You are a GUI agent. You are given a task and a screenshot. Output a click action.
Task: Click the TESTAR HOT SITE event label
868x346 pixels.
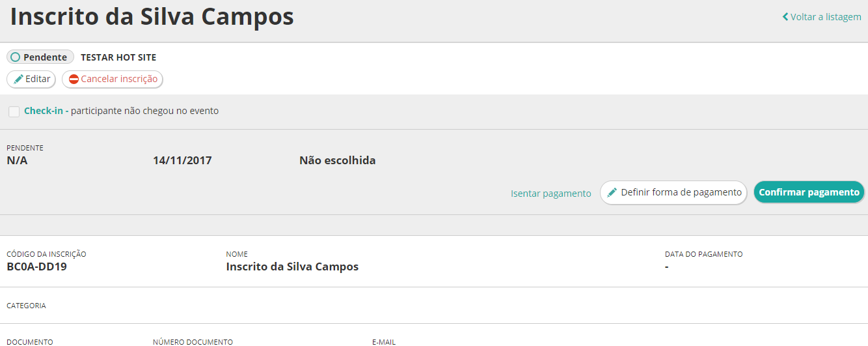coord(118,57)
